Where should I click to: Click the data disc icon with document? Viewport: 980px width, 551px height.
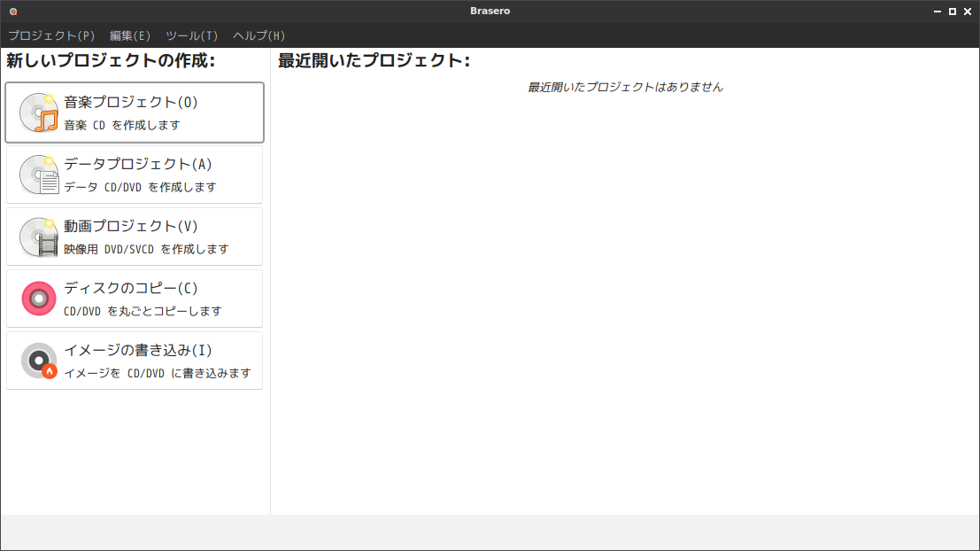pyautogui.click(x=39, y=175)
